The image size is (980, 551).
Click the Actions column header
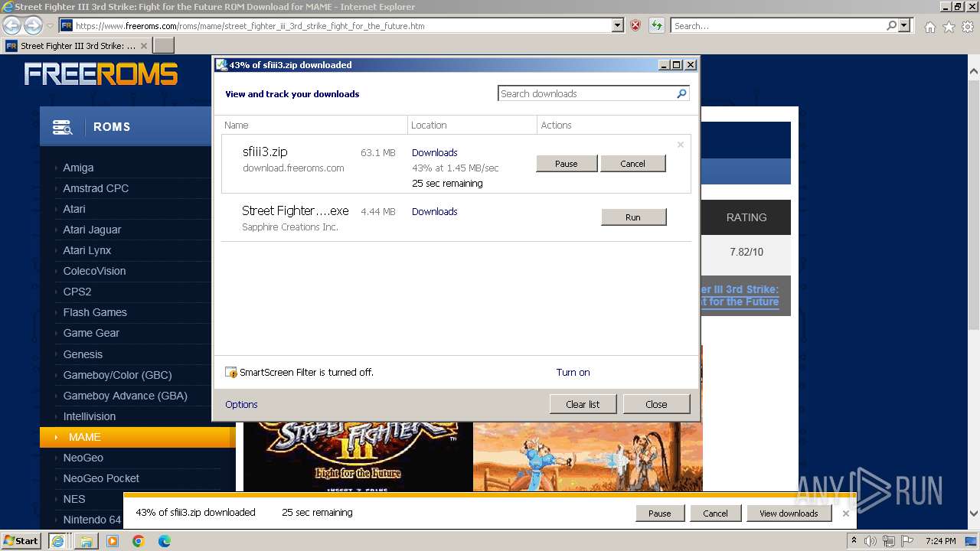tap(557, 125)
